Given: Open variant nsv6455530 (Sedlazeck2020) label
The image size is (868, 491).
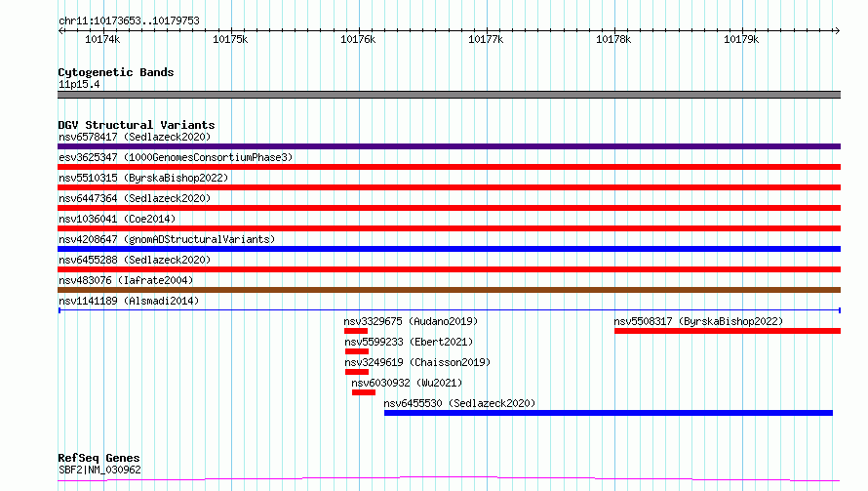Looking at the screenshot, I should pos(459,403).
